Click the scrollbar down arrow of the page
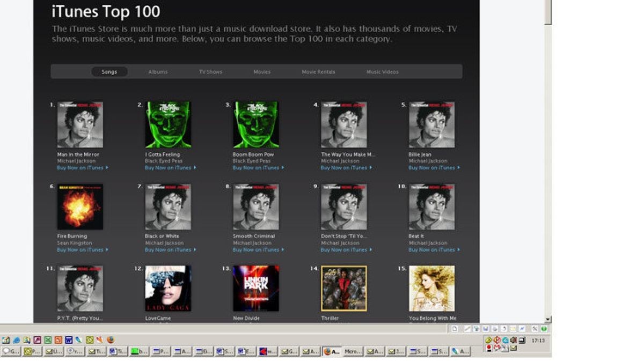 pos(548,319)
